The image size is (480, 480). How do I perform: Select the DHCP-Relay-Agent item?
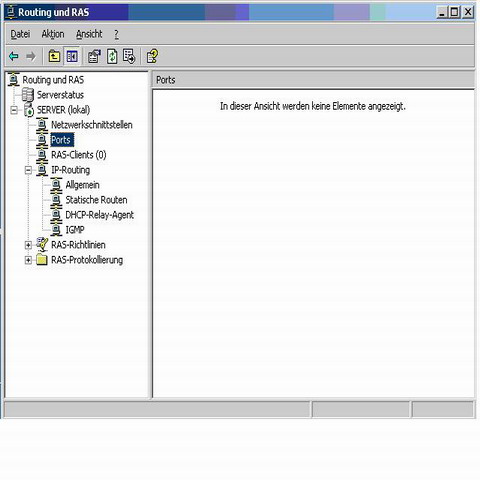(99, 215)
